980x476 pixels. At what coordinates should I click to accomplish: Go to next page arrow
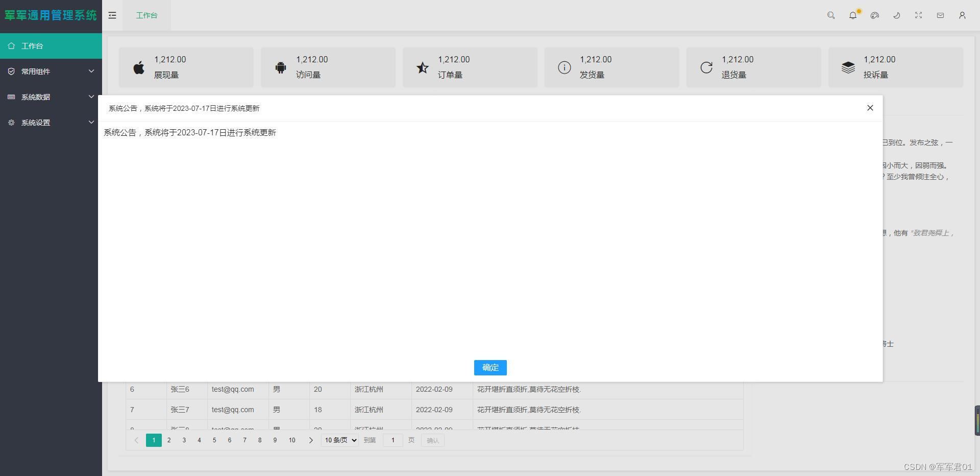pyautogui.click(x=311, y=440)
